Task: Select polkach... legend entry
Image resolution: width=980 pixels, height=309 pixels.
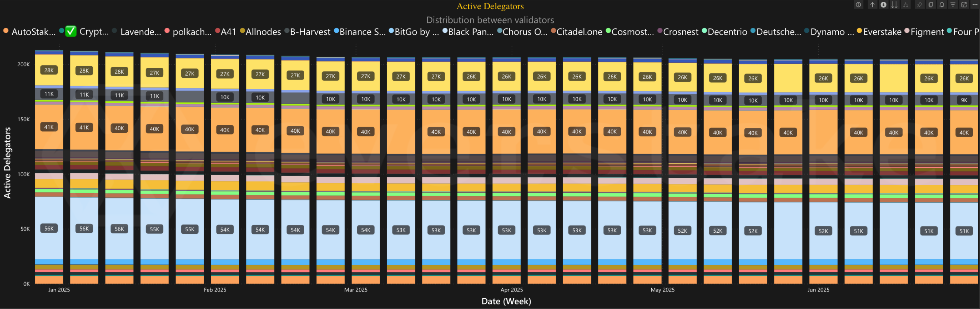Action: tap(187, 32)
